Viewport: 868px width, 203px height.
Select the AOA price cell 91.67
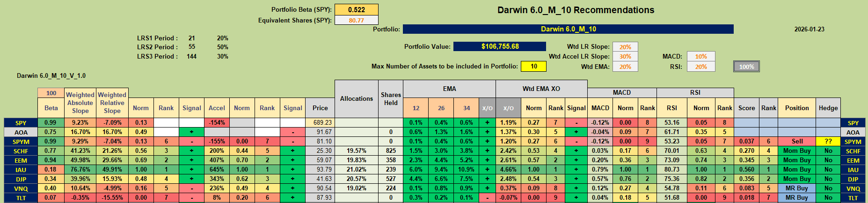click(320, 132)
